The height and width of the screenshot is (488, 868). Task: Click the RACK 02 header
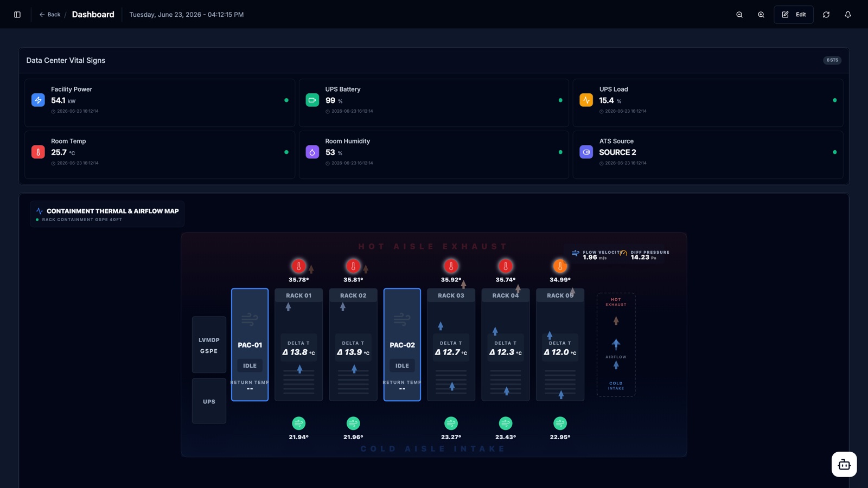[353, 296]
